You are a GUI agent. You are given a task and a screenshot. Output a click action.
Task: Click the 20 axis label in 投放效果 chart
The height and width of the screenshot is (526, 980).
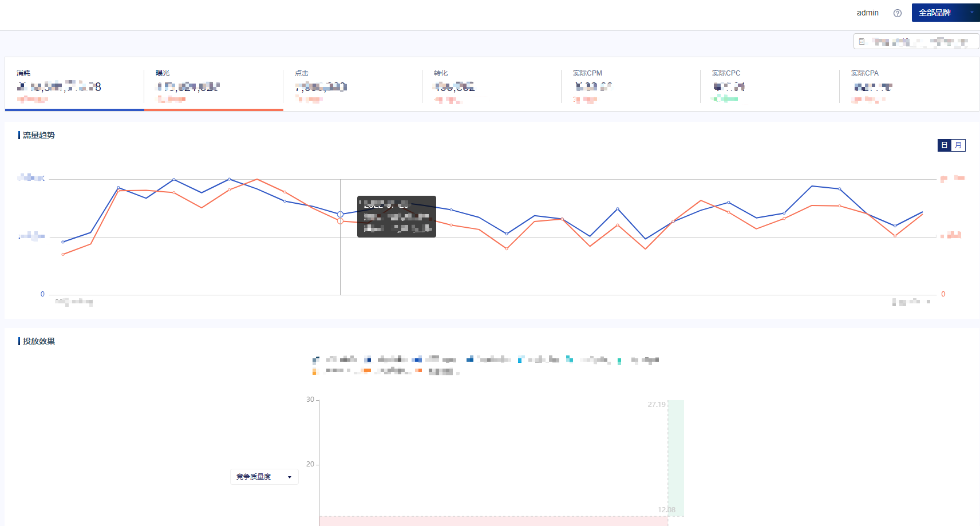[310, 464]
